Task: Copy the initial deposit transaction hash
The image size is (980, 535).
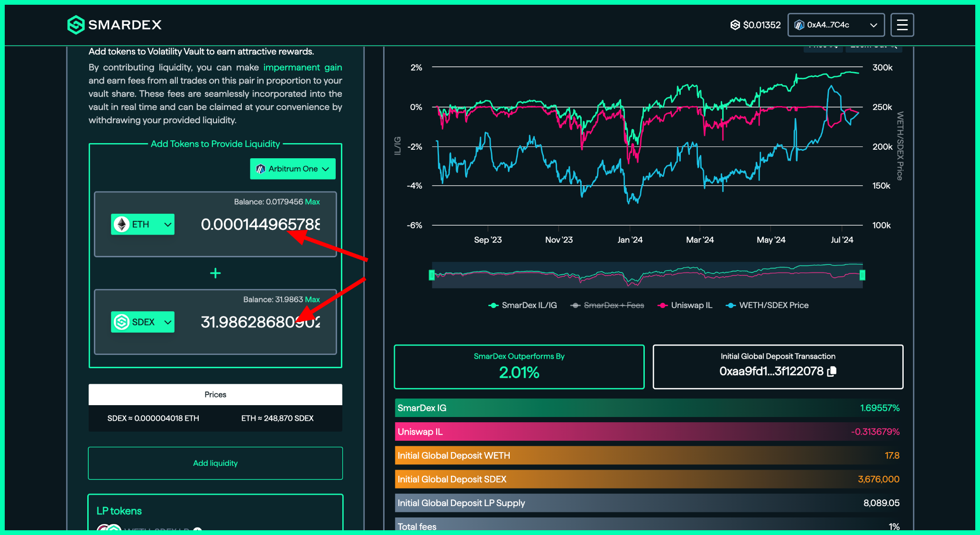Action: click(832, 372)
